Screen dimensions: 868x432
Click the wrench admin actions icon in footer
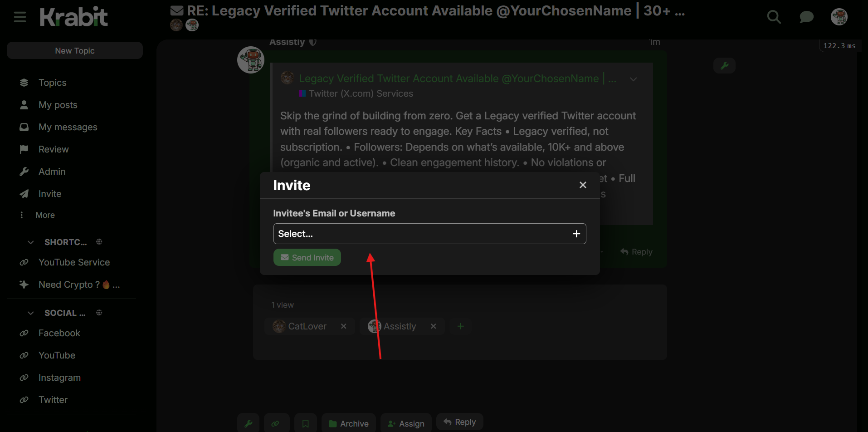point(249,423)
